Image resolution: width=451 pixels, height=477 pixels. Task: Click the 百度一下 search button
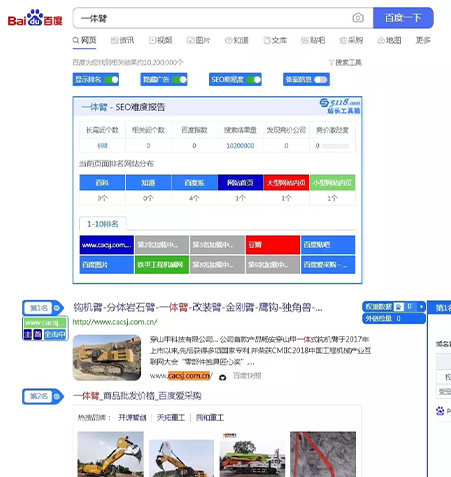pos(403,18)
